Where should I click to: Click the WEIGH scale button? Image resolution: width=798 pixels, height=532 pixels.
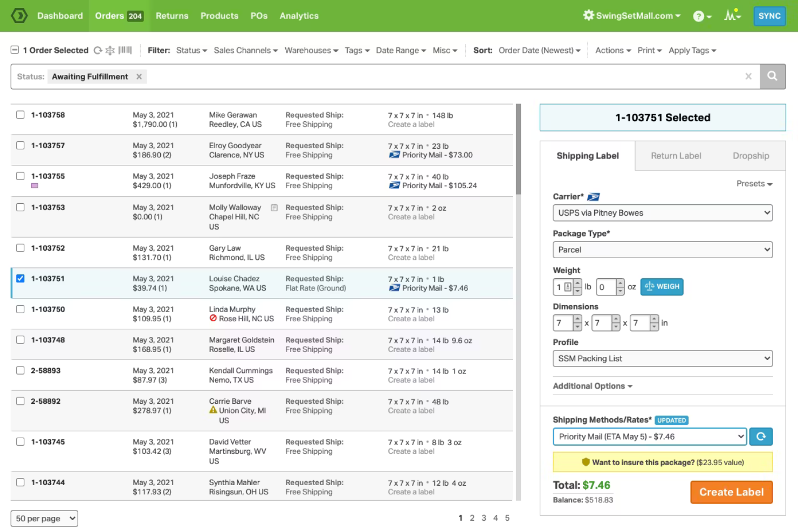[x=662, y=287]
